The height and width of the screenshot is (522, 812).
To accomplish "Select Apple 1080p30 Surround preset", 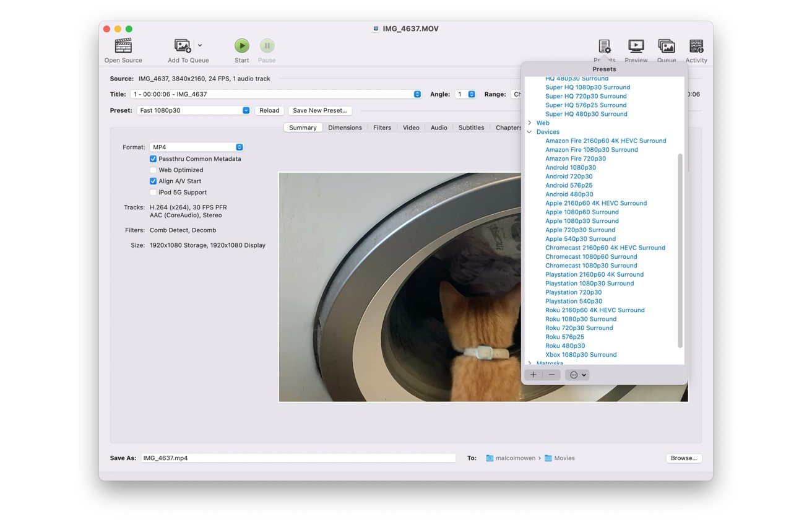I will click(582, 221).
